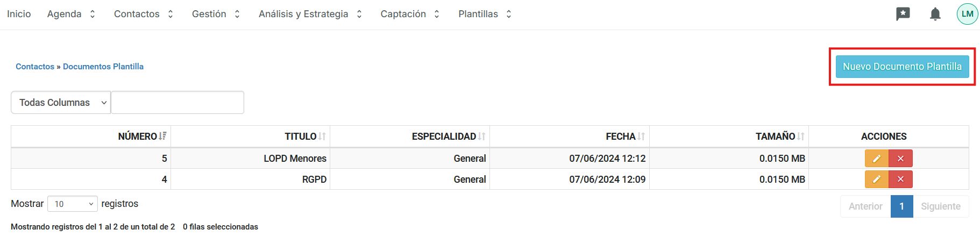Edit the LOPD Menores document
This screenshot has height=251, width=980.
coord(876,159)
